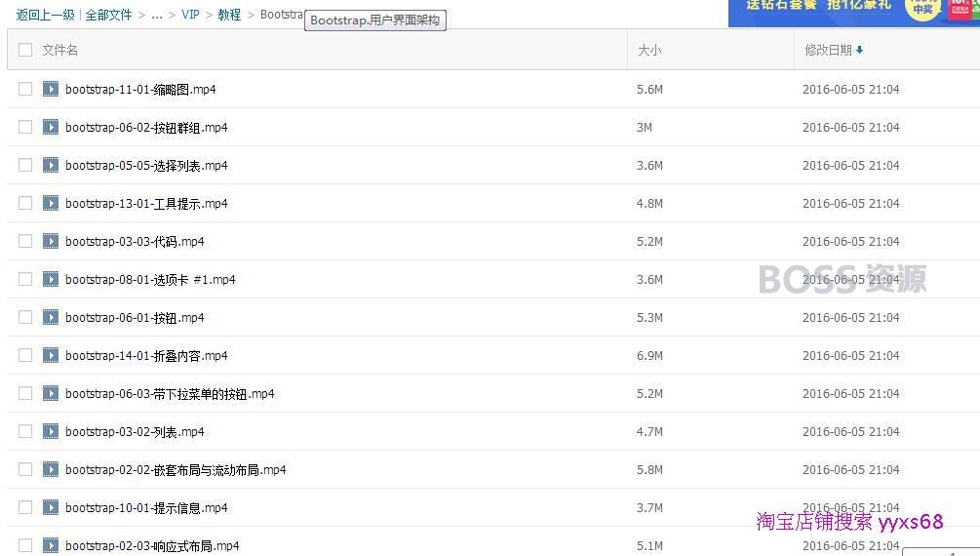This screenshot has height=556, width=980.
Task: Navigate to 全部文件 breadcrumb
Action: [x=109, y=15]
